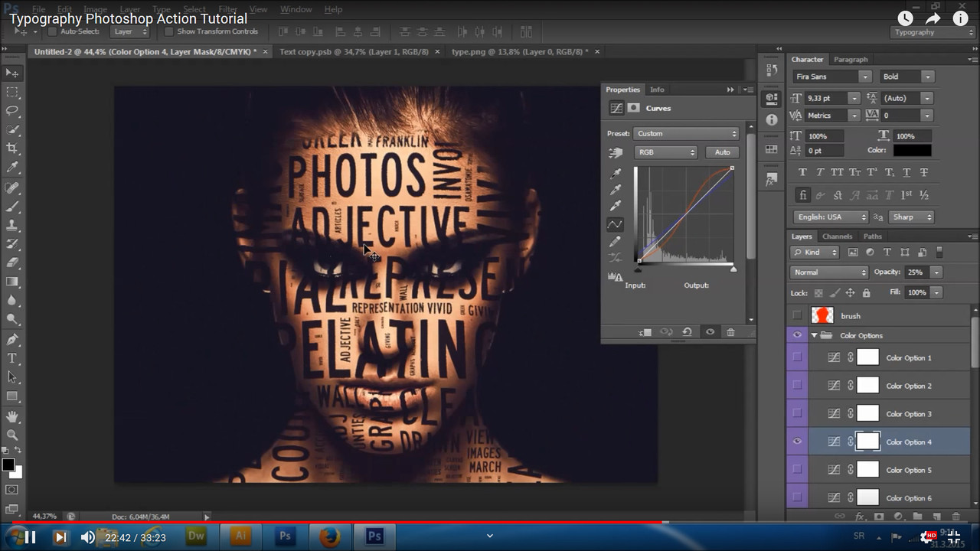Click the Color Option 3 layer mask thumbnail
This screenshot has height=551, width=980.
[867, 414]
